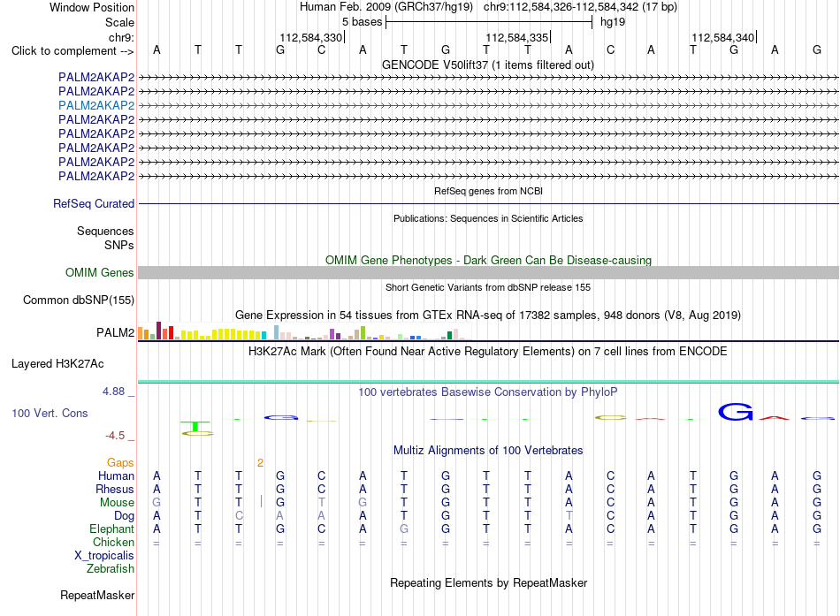Image resolution: width=840 pixels, height=616 pixels.
Task: Click the 5 bases scale bar
Action: 489,22
